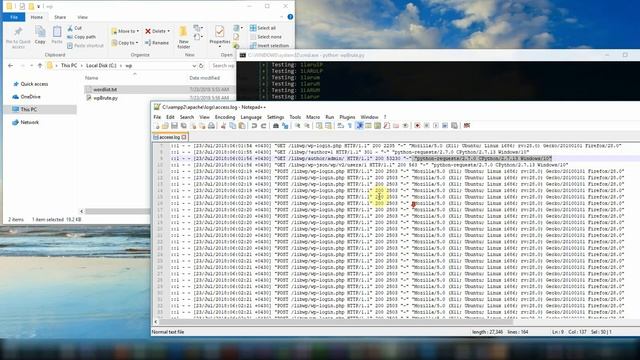Open the Delete dropdown arrow in Explorer ribbon
640x360 pixels.
click(169, 31)
